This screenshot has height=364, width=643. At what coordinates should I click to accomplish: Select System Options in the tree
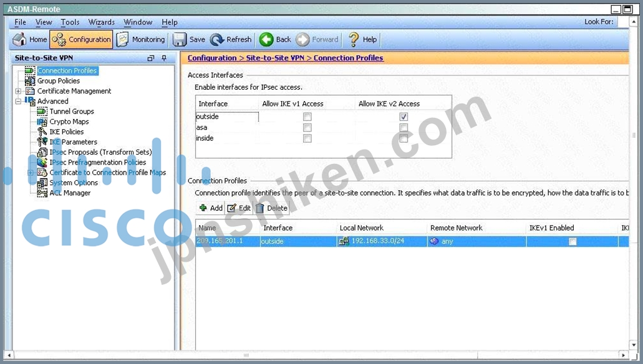tap(74, 183)
